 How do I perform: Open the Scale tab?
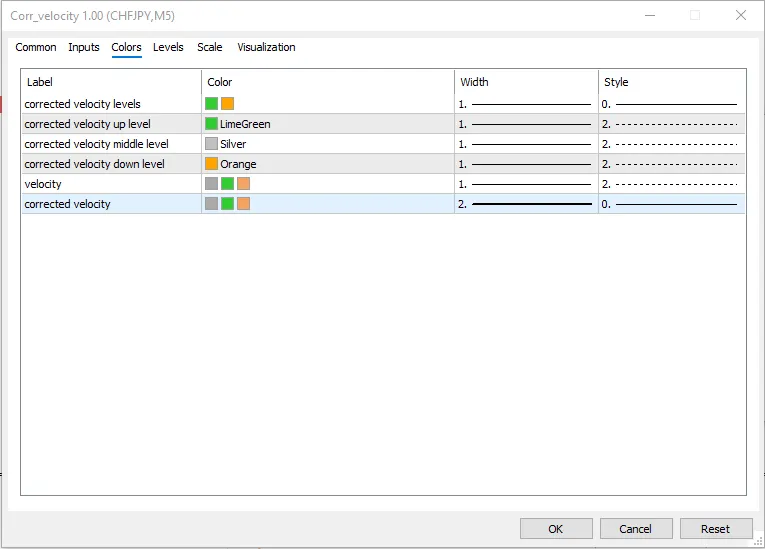[x=210, y=47]
